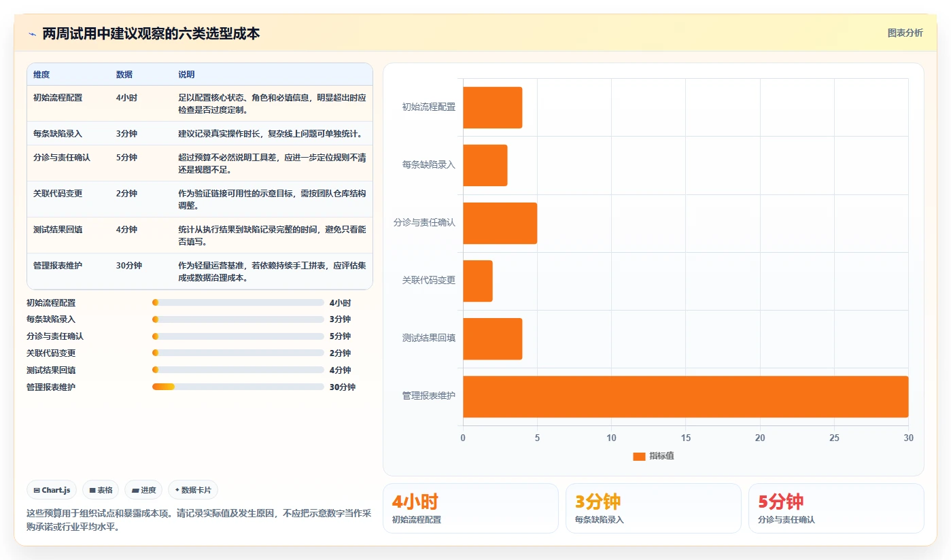951x560 pixels.
Task: Click the 每条缺陷录入 progress bar
Action: 238,319
